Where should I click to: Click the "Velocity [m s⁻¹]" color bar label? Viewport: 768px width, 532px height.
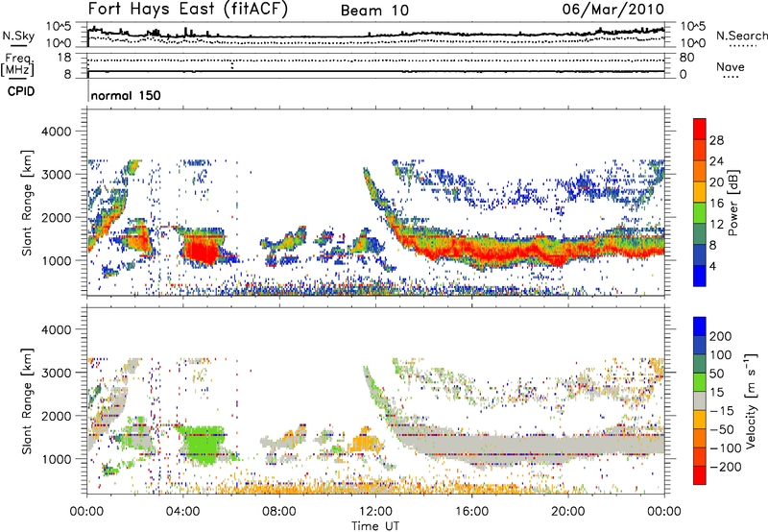(751, 400)
